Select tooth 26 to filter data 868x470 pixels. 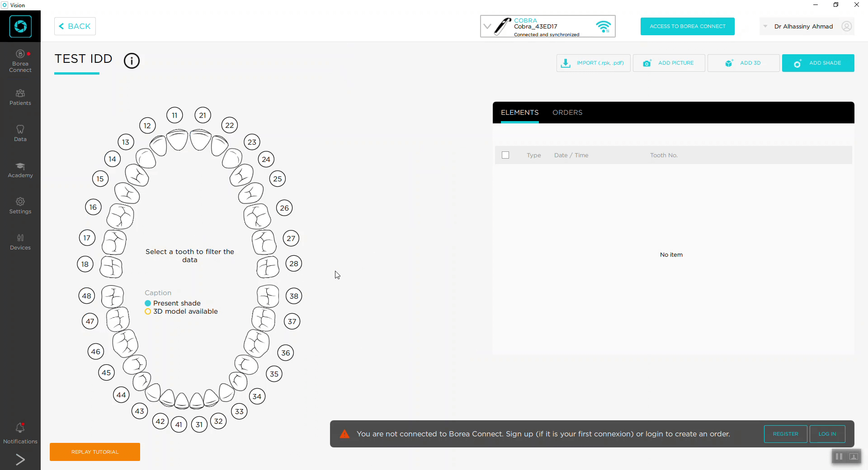284,208
